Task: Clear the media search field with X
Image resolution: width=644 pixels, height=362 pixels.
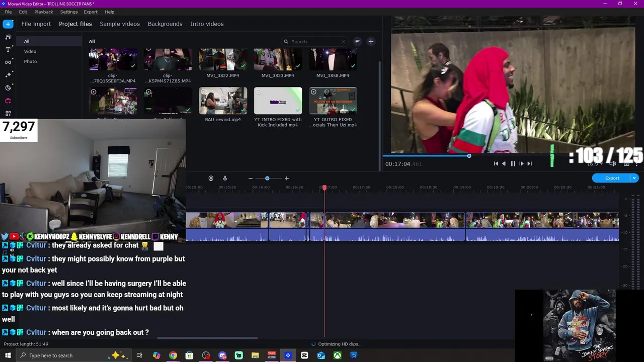Action: click(344, 42)
